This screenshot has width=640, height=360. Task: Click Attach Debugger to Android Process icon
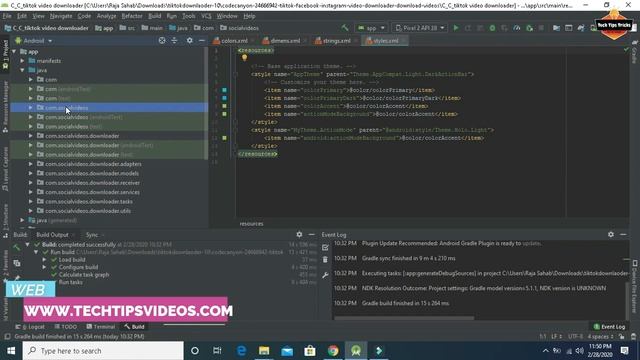[x=529, y=28]
